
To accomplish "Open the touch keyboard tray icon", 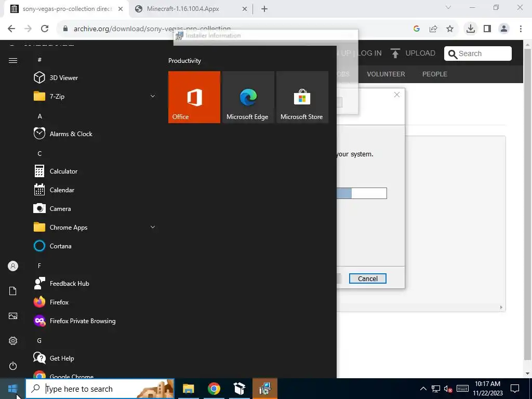I will 462,389.
